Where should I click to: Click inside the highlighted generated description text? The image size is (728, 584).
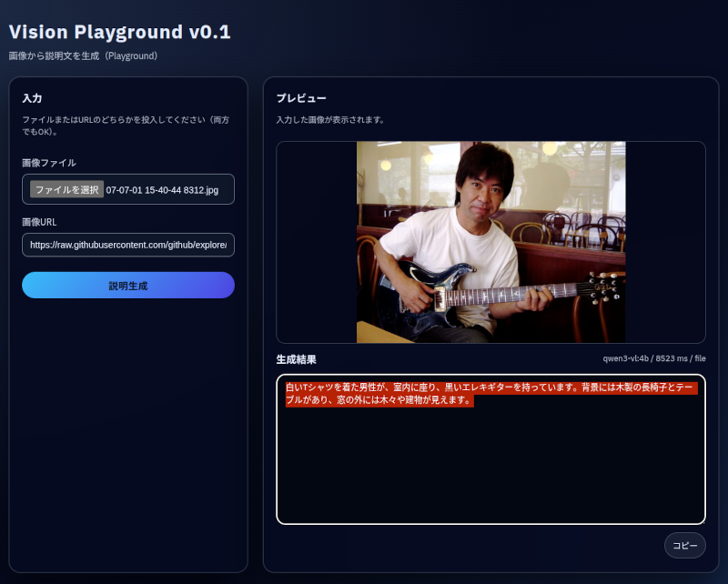(x=455, y=388)
